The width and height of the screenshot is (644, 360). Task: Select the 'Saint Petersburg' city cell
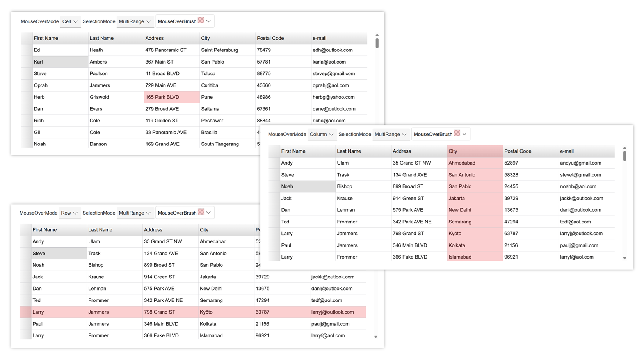(228, 50)
